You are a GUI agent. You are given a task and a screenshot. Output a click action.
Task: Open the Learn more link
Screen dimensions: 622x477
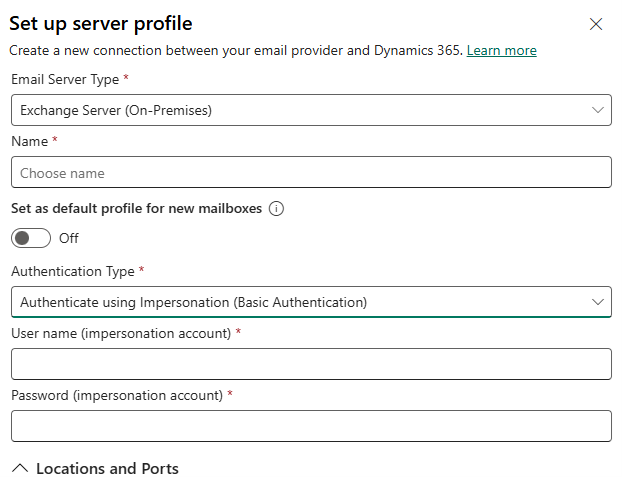tap(501, 50)
